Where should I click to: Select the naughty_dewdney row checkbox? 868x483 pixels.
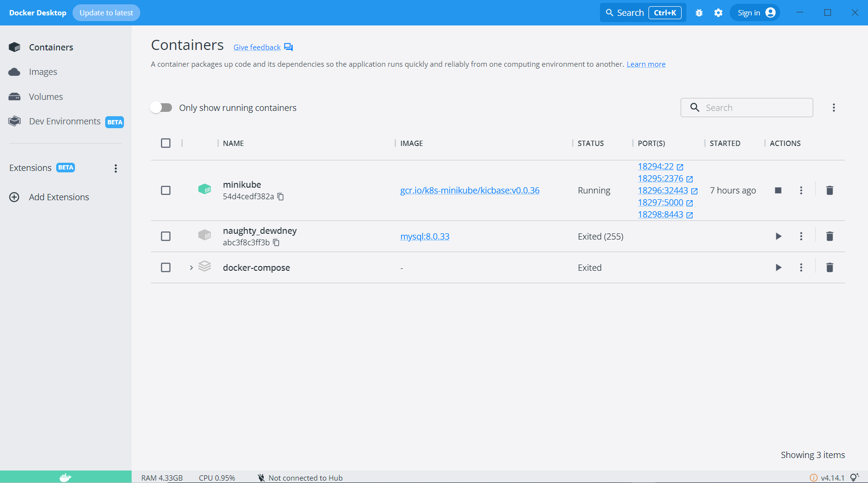166,236
